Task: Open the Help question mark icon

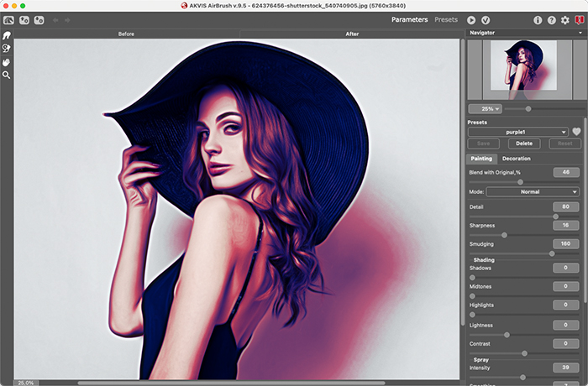Action: pyautogui.click(x=551, y=19)
